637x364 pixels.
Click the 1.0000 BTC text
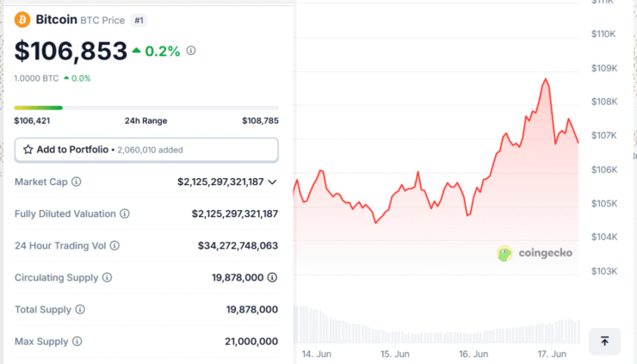36,78
